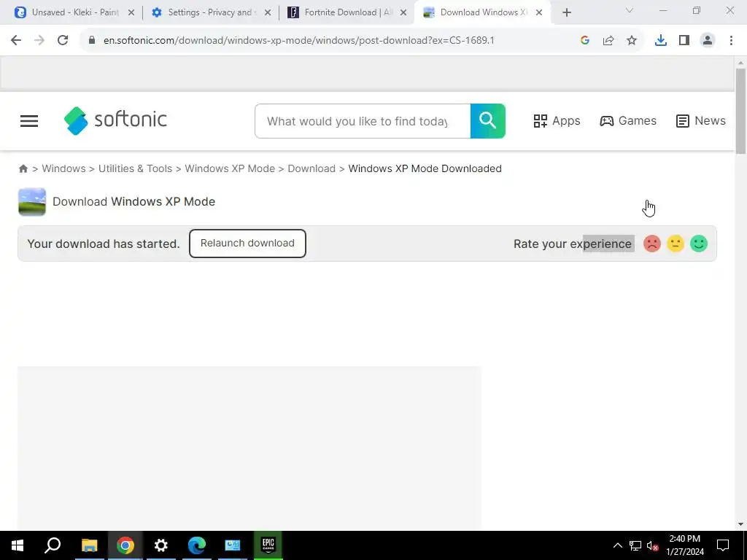Open network status tray icon
The height and width of the screenshot is (560, 747).
click(x=635, y=545)
